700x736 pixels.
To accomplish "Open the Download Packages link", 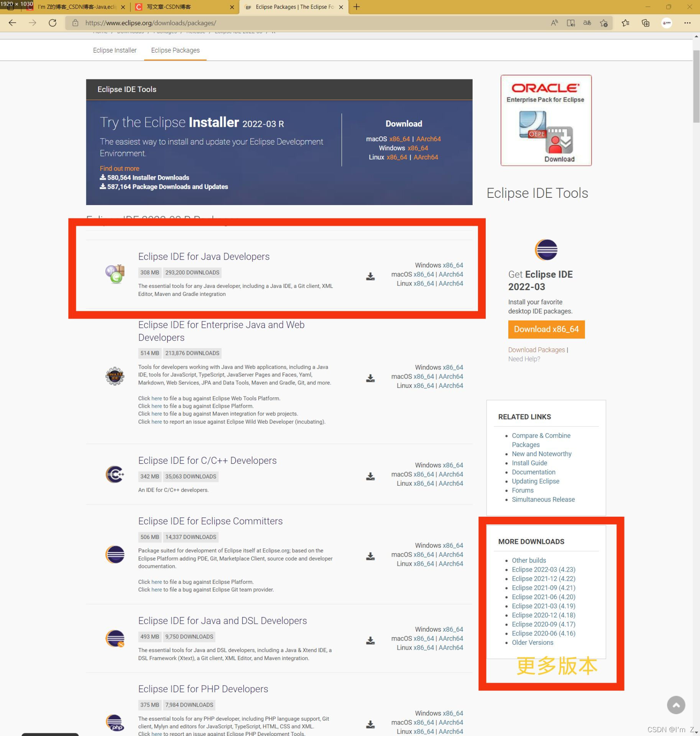I will pyautogui.click(x=536, y=350).
